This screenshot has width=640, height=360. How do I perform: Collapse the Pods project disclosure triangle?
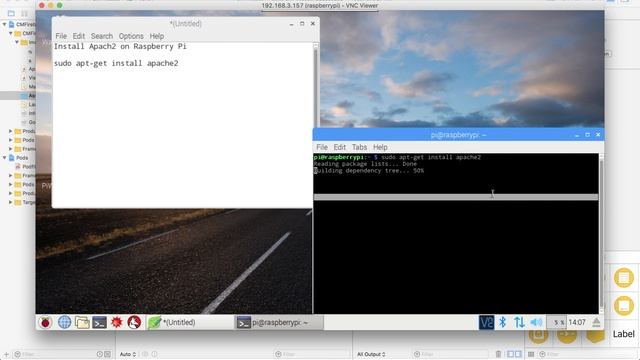coord(4,158)
